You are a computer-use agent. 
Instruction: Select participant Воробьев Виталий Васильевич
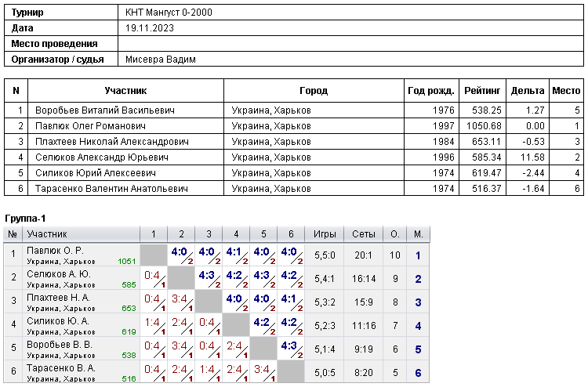tap(105, 110)
